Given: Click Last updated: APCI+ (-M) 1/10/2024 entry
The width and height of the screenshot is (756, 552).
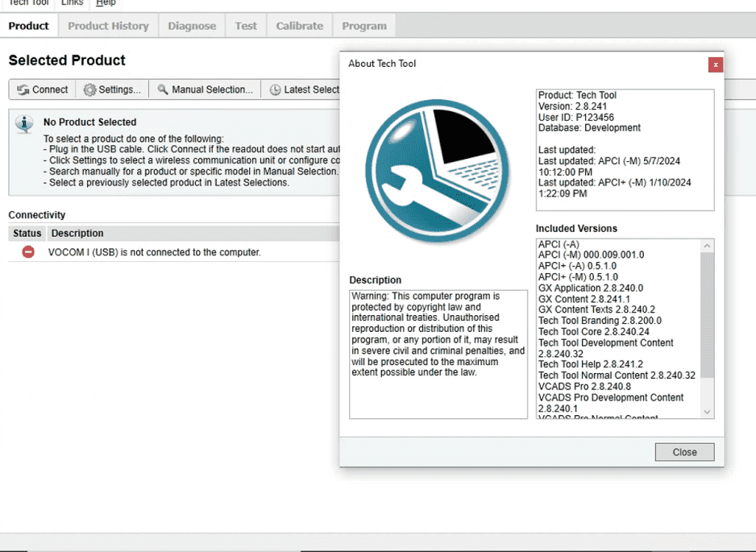Looking at the screenshot, I should click(x=614, y=188).
